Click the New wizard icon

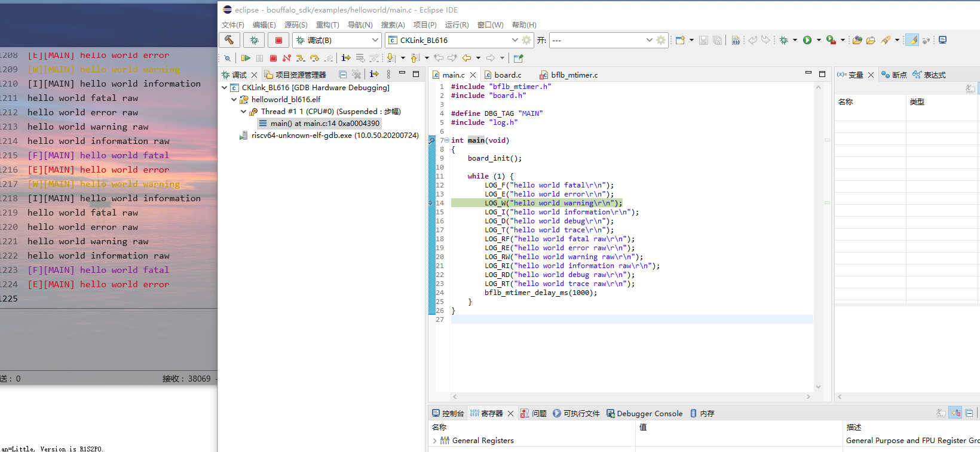coord(680,40)
